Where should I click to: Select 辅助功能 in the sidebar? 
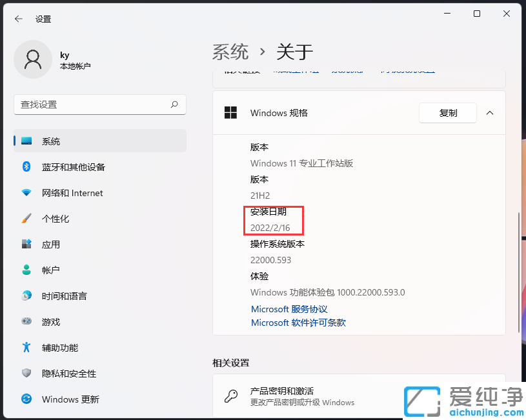(x=58, y=347)
